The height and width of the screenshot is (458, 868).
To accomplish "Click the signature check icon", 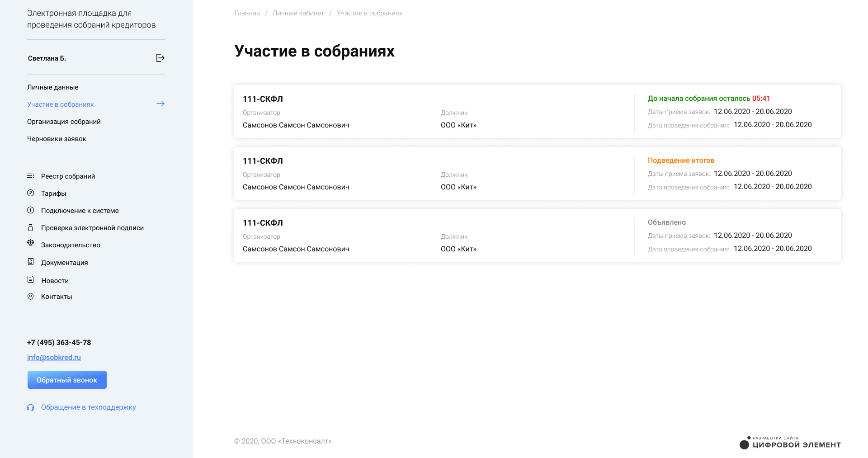I will click(x=30, y=227).
